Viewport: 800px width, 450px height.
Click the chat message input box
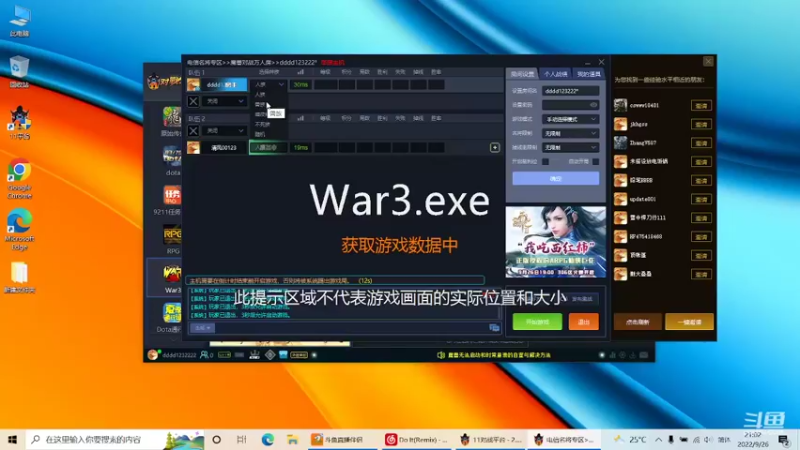coord(351,328)
